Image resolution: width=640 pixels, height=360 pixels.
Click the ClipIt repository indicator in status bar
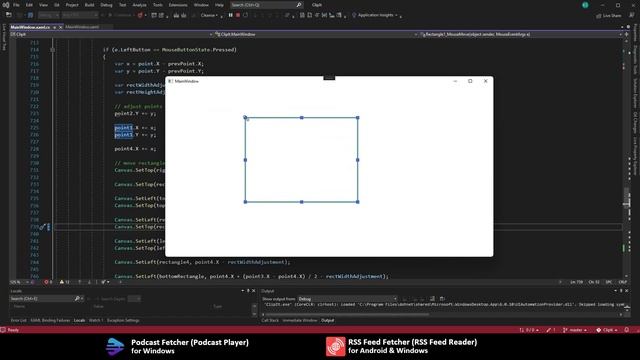[x=607, y=330]
